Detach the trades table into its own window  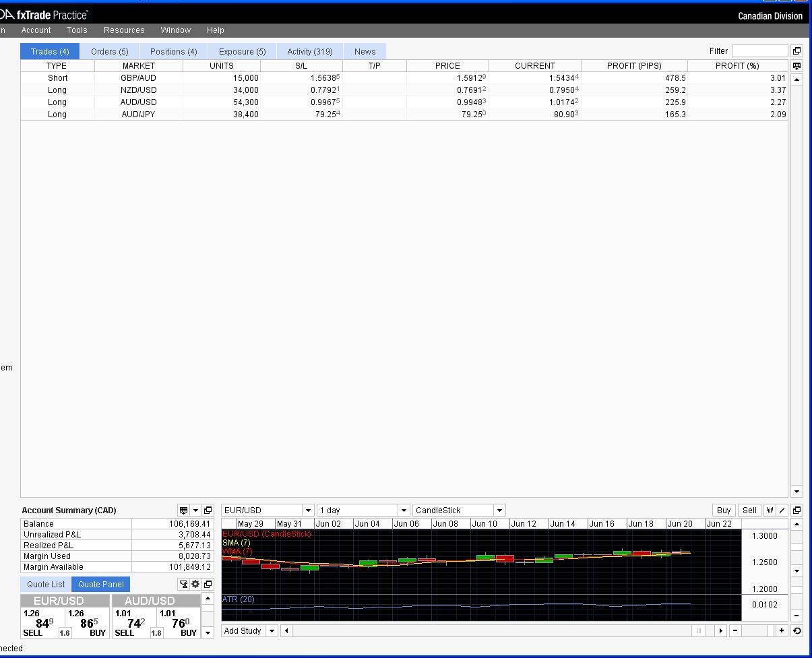pyautogui.click(x=797, y=51)
